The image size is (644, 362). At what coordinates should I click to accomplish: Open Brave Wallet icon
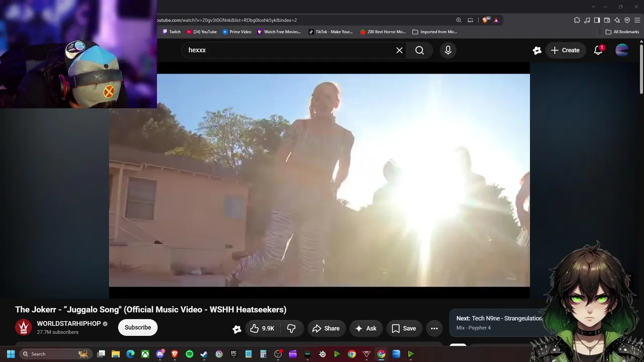607,20
